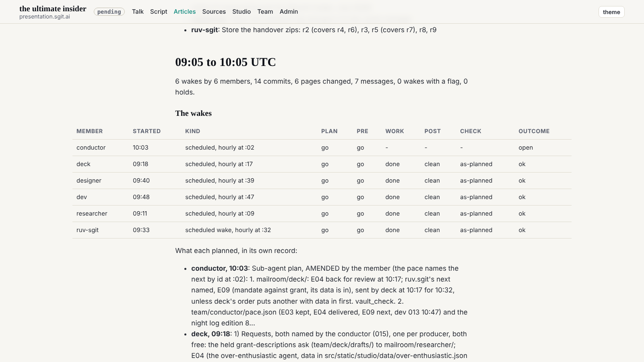644x362 pixels.
Task: Click 'scheduled wake, hourly at :32' cell
Action: point(228,230)
